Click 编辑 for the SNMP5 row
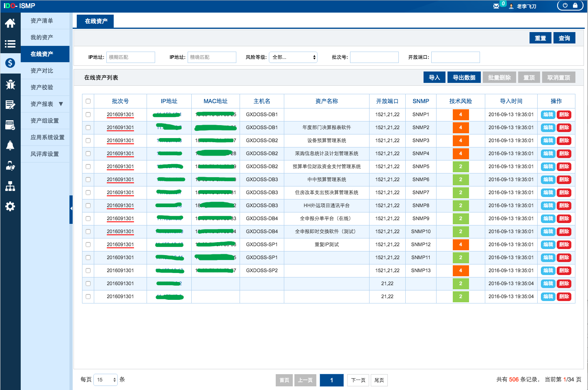The image size is (588, 390). pyautogui.click(x=548, y=167)
